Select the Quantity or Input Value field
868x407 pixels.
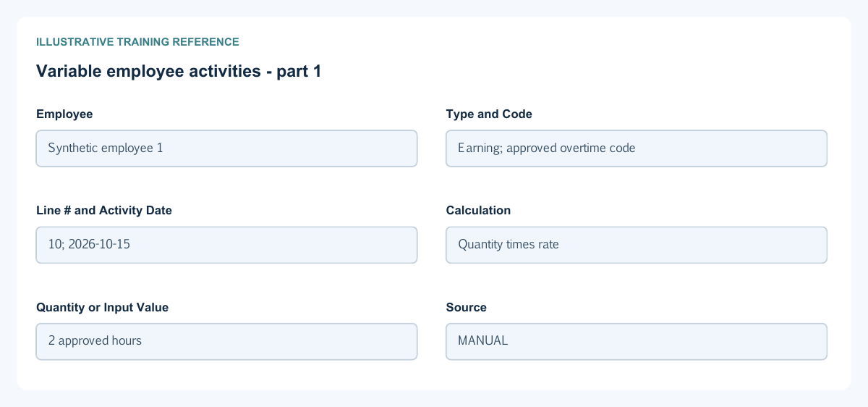pyautogui.click(x=226, y=341)
